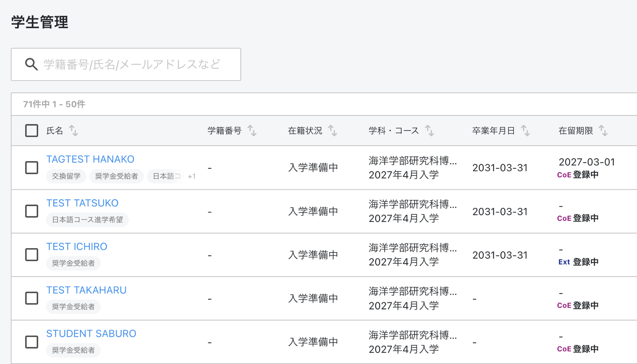Click TEST ICHIRO's Ext 登録中 status

[x=578, y=262]
